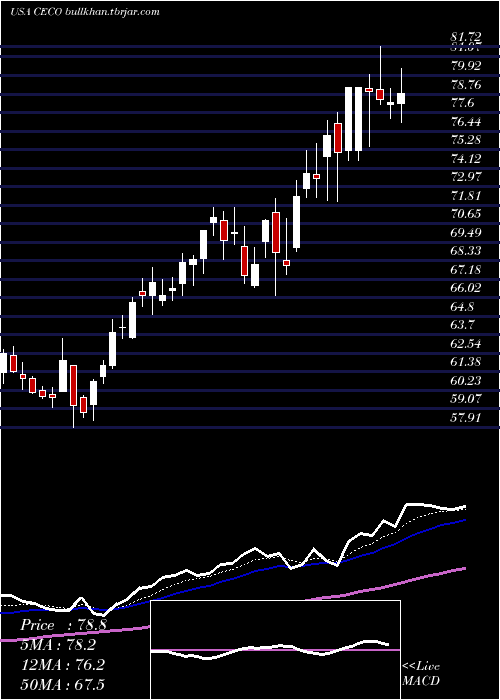
Task: Click the 77.6 price axis label
Action: coord(463,103)
